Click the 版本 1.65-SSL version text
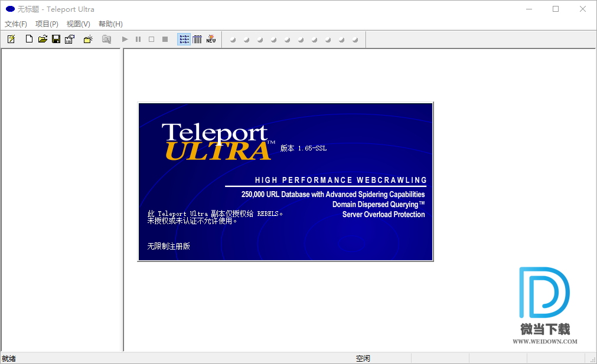This screenshot has width=597, height=364. [x=304, y=148]
